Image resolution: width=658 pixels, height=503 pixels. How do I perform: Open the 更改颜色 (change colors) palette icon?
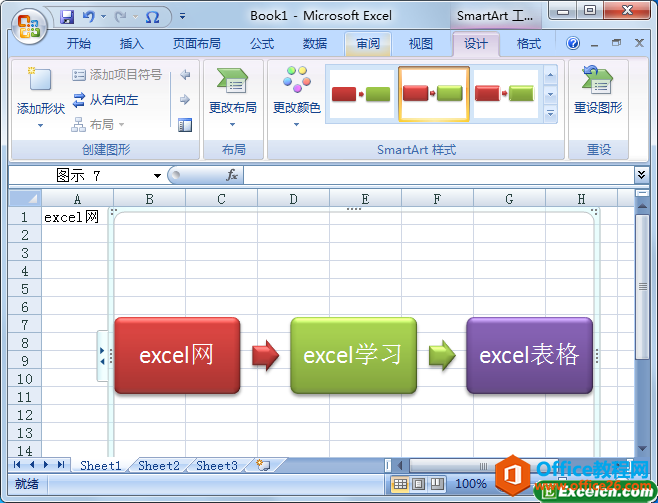(297, 79)
